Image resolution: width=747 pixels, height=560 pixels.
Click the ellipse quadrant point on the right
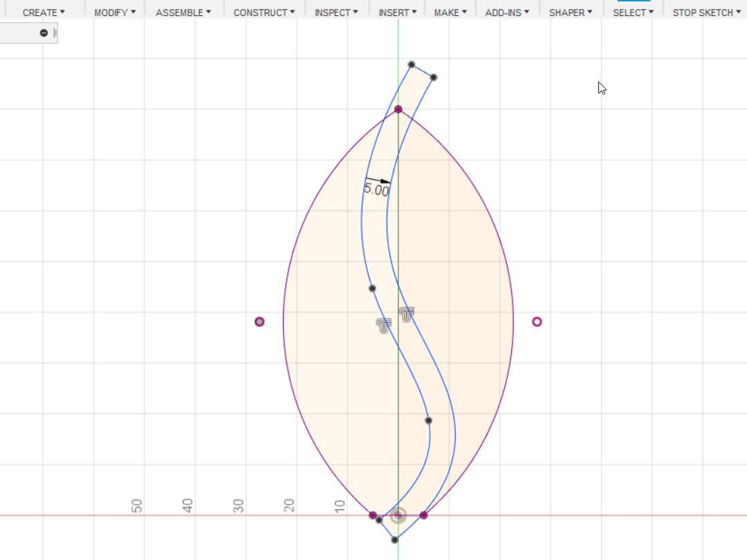537,321
